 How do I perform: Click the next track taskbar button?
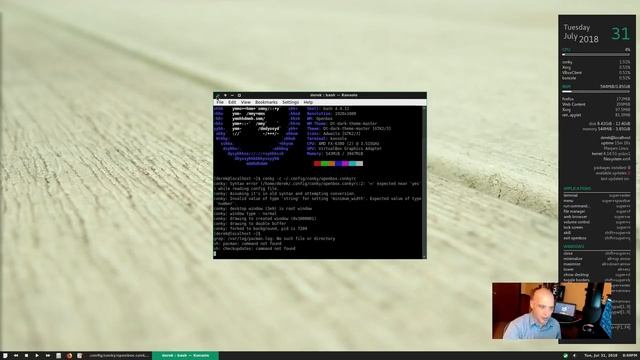point(48,356)
